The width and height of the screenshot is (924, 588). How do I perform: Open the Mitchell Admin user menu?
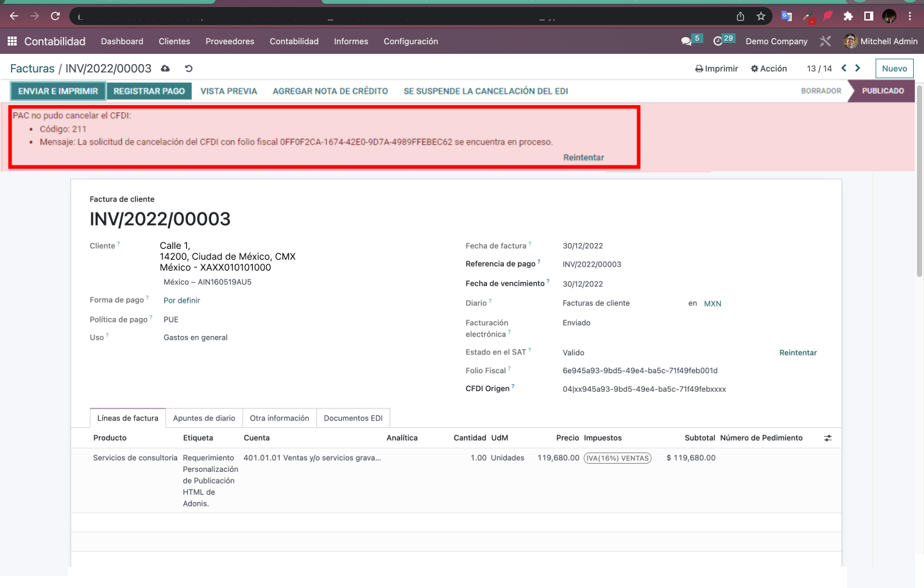(880, 41)
